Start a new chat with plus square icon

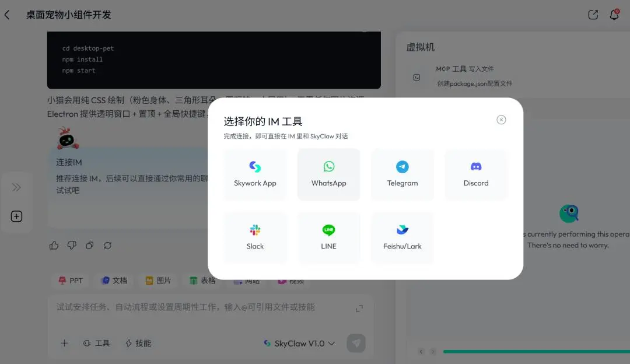pos(16,216)
